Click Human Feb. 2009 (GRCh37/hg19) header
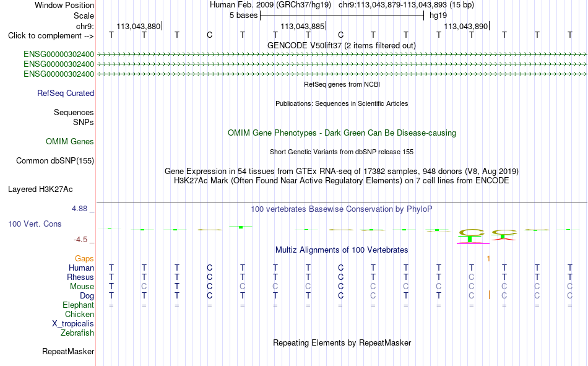Screen dimensions: 588x366 [270, 5]
